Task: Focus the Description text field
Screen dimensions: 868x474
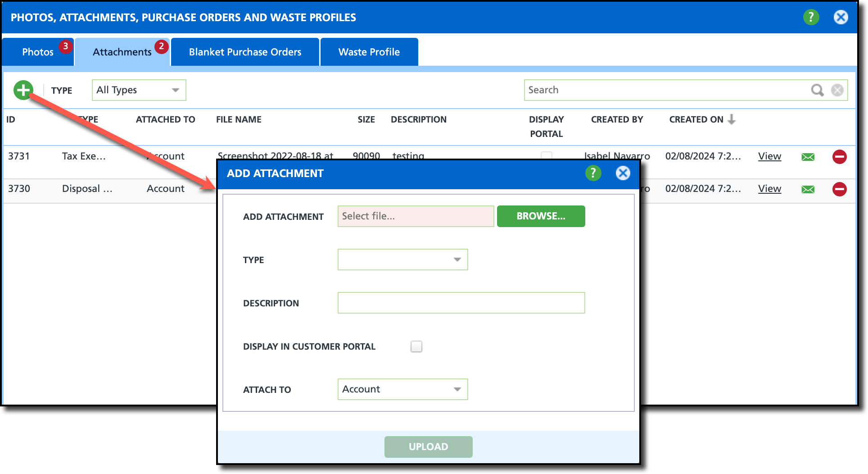Action: [x=461, y=303]
